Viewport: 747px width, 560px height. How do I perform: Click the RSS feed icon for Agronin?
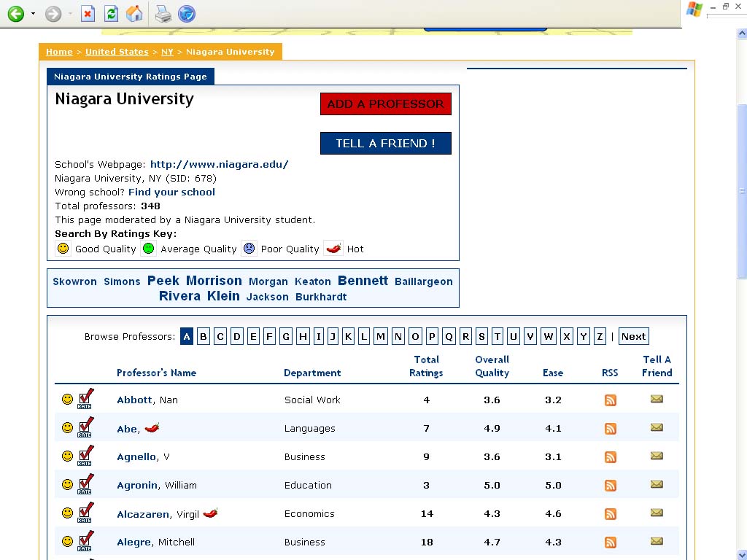pos(611,485)
